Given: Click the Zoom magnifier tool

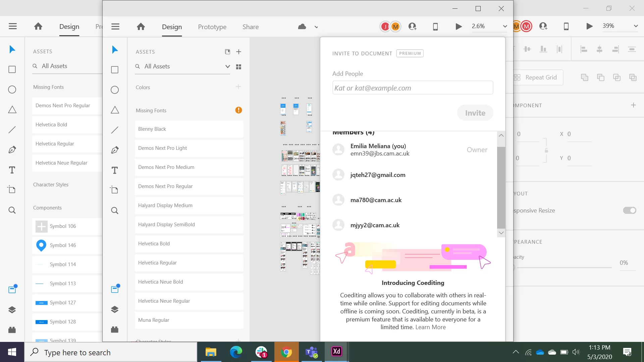Looking at the screenshot, I should (x=115, y=210).
